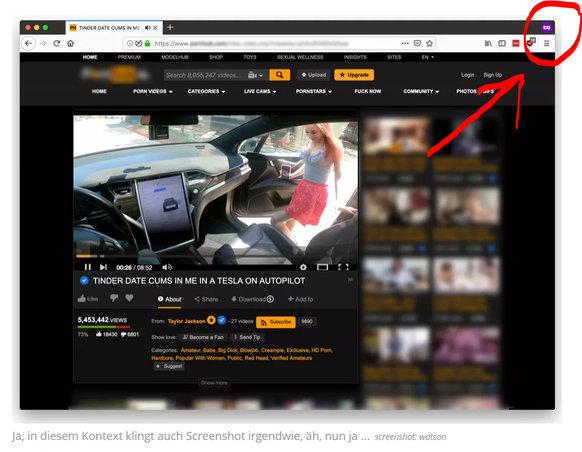Image resolution: width=582 pixels, height=452 pixels.
Task: Open MODELHUB in the top site bar
Action: [x=175, y=57]
